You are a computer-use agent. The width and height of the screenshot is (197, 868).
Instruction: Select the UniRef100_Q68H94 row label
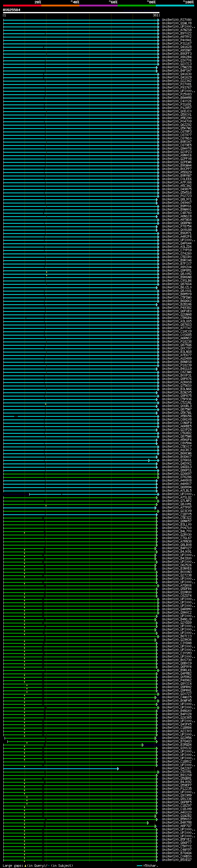pyautogui.click(x=176, y=487)
